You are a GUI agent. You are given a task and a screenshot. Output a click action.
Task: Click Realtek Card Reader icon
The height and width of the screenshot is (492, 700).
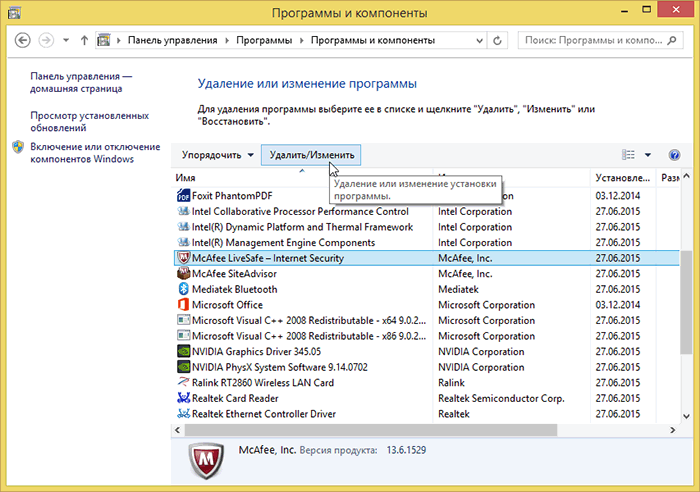pos(183,398)
